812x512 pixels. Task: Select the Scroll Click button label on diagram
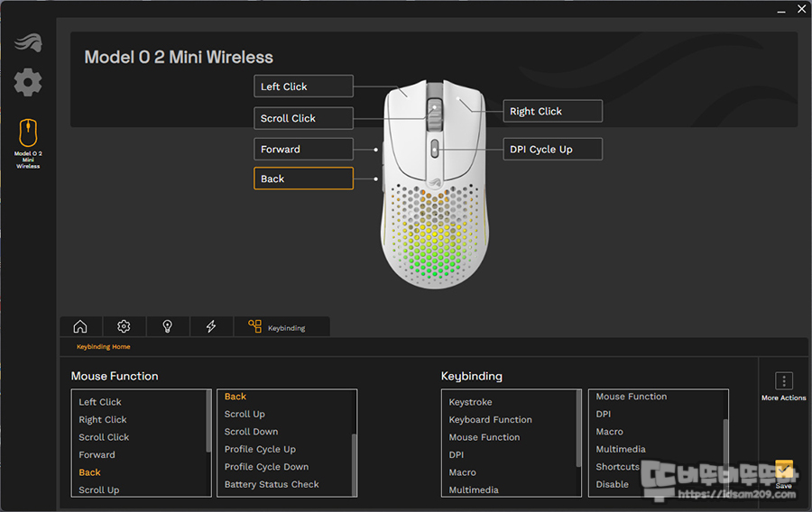[x=303, y=118]
